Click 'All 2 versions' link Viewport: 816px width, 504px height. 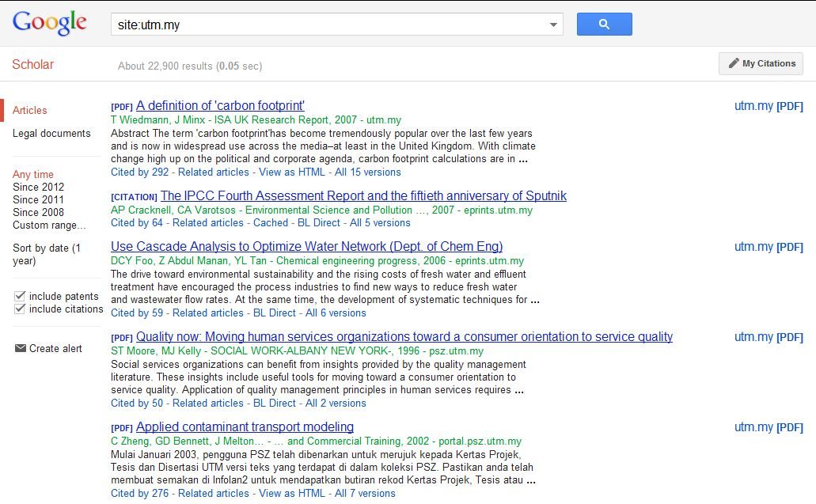point(336,403)
